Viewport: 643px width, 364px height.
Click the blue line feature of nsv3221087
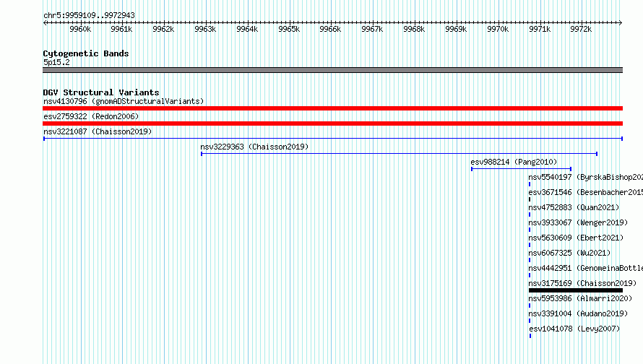click(x=333, y=139)
